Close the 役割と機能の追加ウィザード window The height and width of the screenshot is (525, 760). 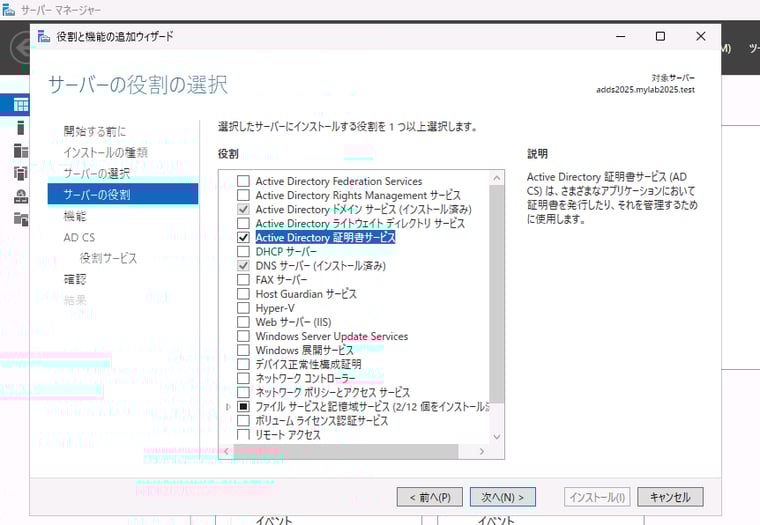click(x=700, y=36)
